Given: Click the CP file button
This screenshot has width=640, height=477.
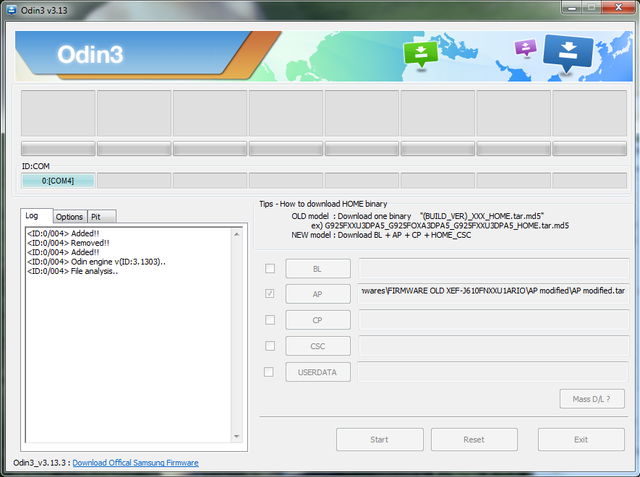Looking at the screenshot, I should (318, 320).
